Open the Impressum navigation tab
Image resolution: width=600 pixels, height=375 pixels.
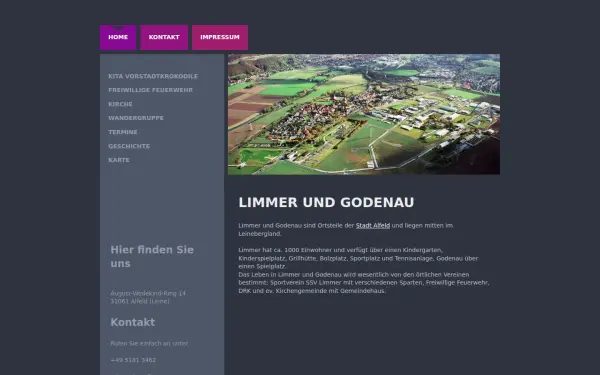point(220,38)
